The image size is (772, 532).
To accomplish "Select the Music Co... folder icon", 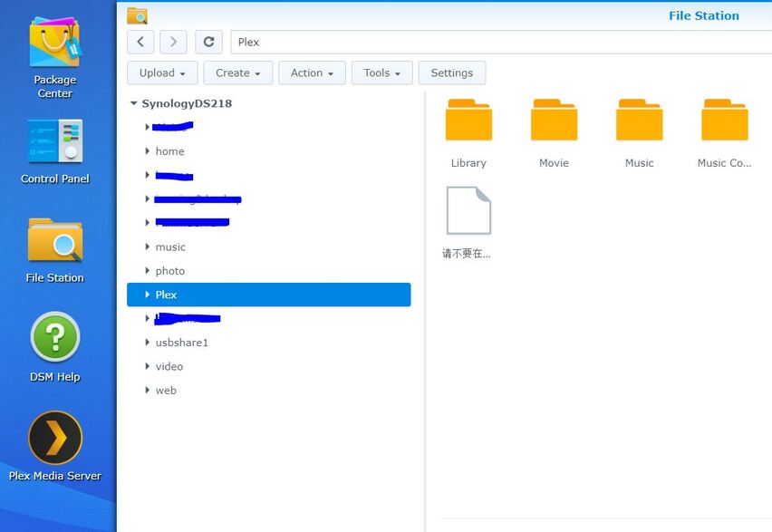I will point(724,120).
